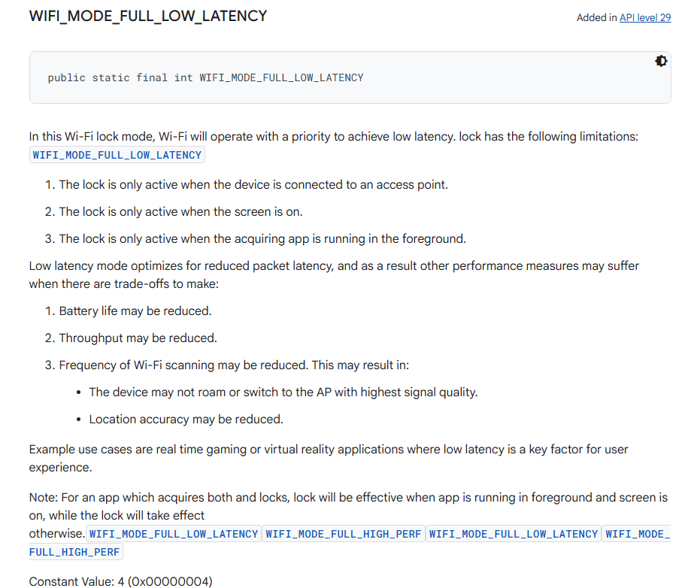700x588 pixels.
Task: Open the first WIFI_MODE_FULL_HIGH_PERF link in the note
Action: (344, 534)
